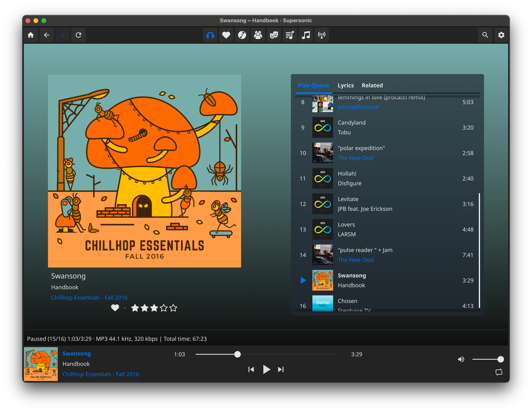Image resolution: width=532 pixels, height=412 pixels.
Task: Open Supersonic settings gear
Action: click(501, 35)
